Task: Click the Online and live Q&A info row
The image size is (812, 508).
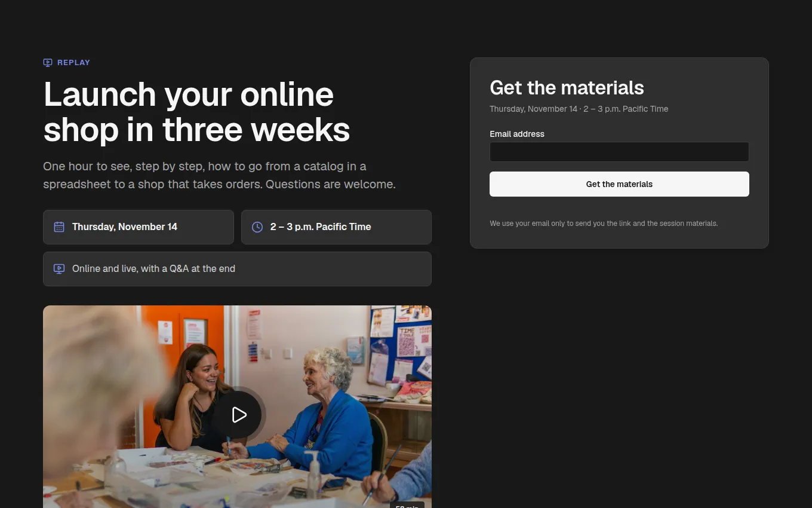Action: 237,269
